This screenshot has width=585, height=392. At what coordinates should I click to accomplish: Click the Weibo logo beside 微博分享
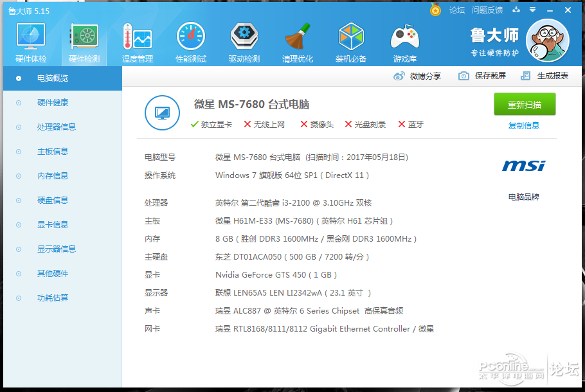pos(399,76)
